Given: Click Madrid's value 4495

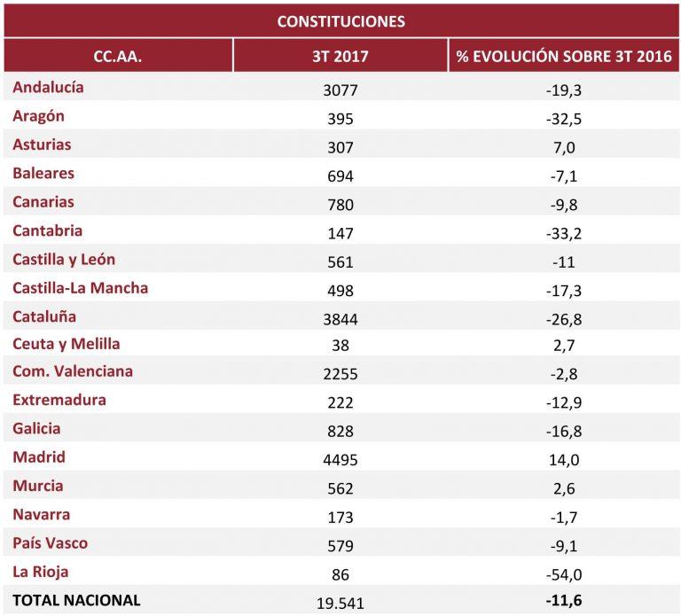Looking at the screenshot, I should [x=340, y=459].
